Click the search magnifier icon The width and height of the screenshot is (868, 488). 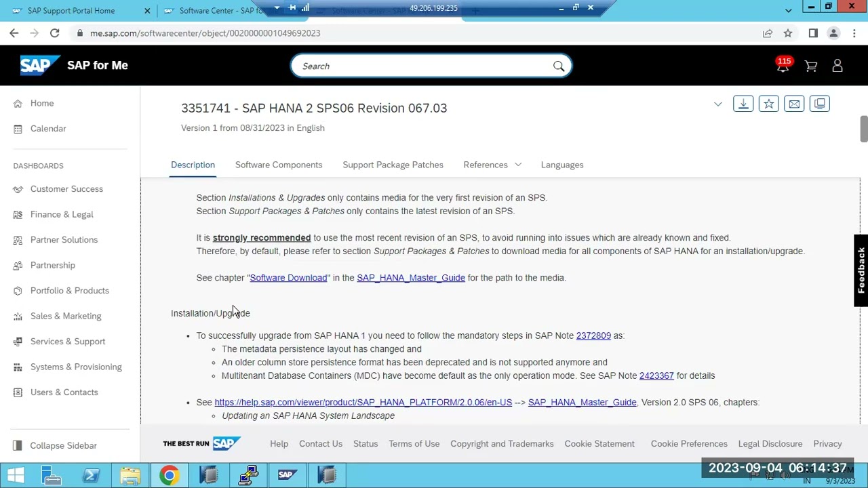[558, 66]
